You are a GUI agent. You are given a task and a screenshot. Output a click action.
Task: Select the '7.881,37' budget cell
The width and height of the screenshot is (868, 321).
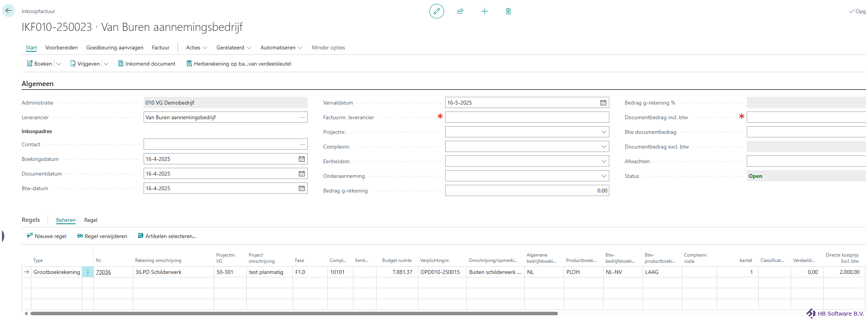(x=397, y=272)
